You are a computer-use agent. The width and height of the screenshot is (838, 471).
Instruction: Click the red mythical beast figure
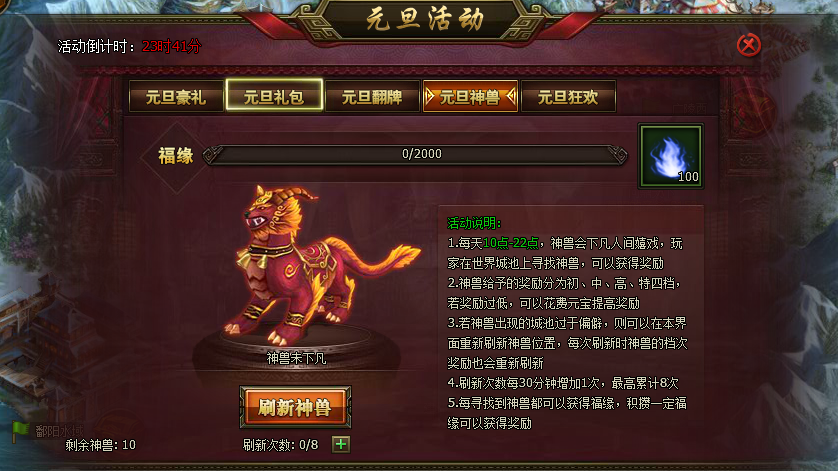pos(315,266)
